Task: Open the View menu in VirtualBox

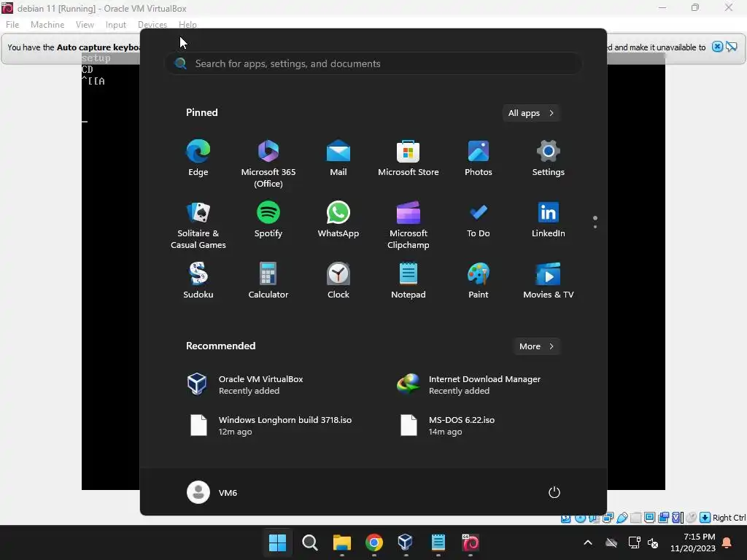Action: [x=85, y=24]
